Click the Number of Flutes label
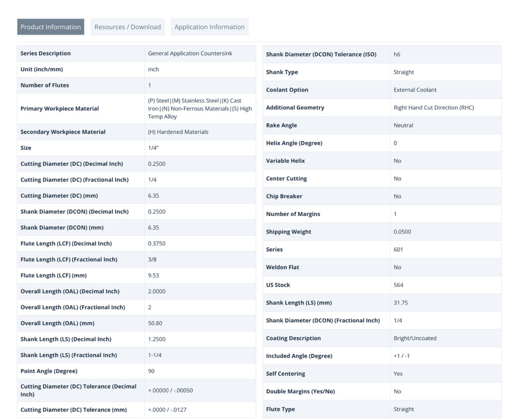 44,85
